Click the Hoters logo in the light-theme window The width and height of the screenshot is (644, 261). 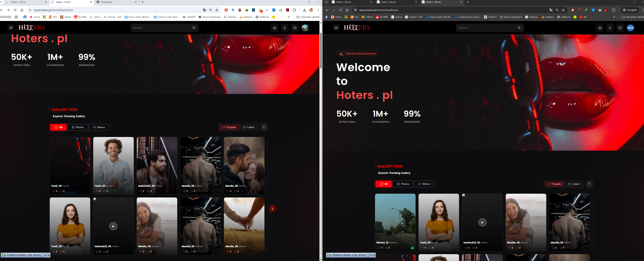tap(32, 27)
